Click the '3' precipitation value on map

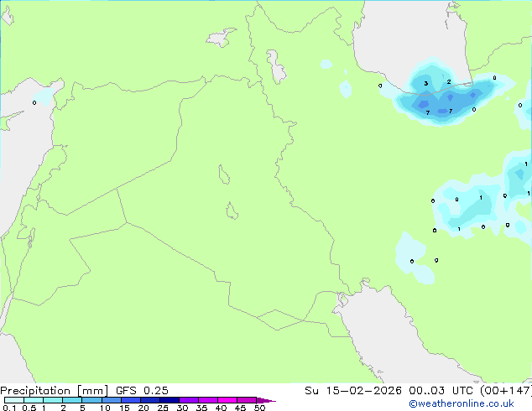click(x=426, y=83)
